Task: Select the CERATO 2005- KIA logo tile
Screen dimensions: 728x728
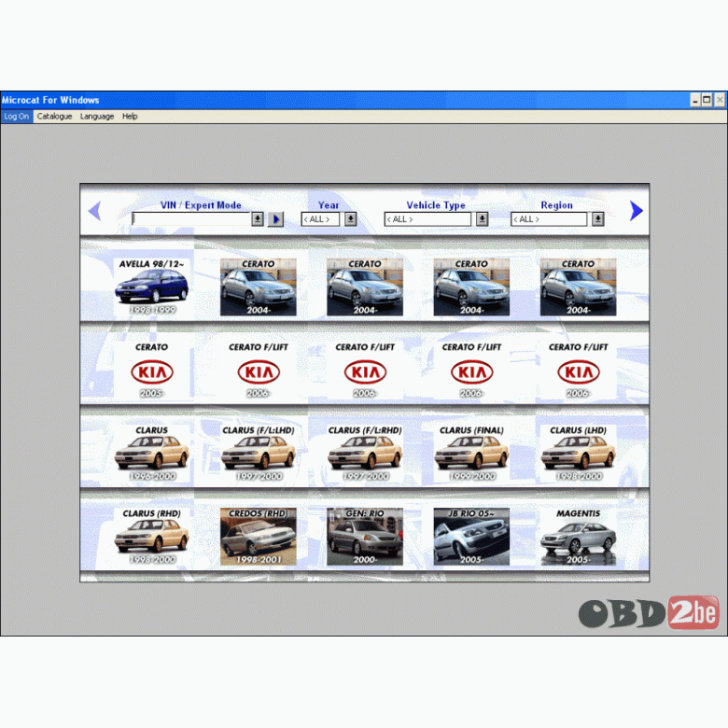Action: tap(152, 371)
